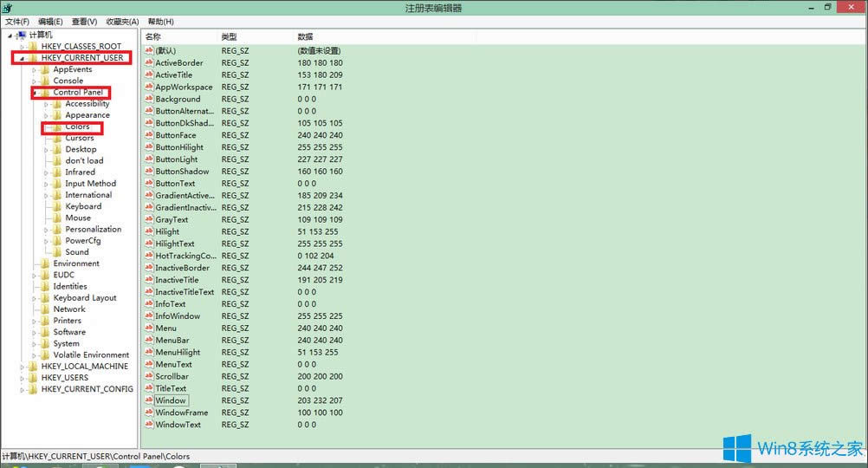This screenshot has width=868, height=468.
Task: Click the Desktop key folder icon
Action: pyautogui.click(x=57, y=149)
